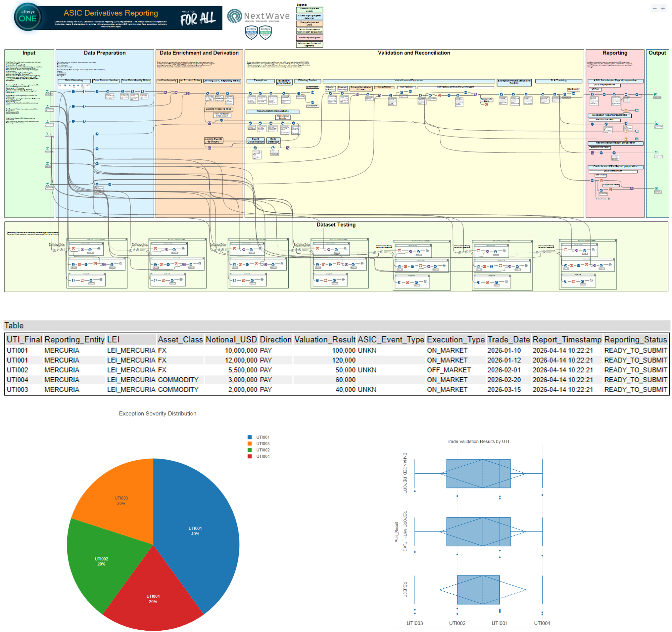Click the Data Cleansing sub-container label

tap(74, 81)
